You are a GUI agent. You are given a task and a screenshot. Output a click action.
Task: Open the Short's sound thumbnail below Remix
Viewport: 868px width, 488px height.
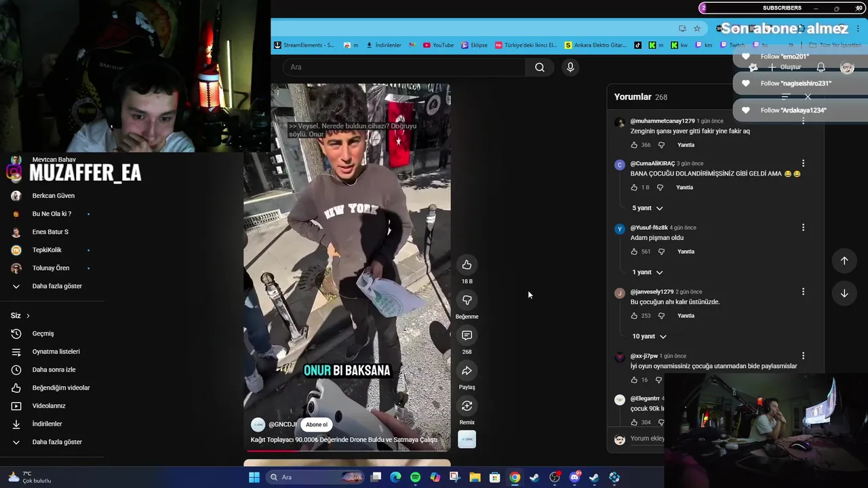(467, 440)
